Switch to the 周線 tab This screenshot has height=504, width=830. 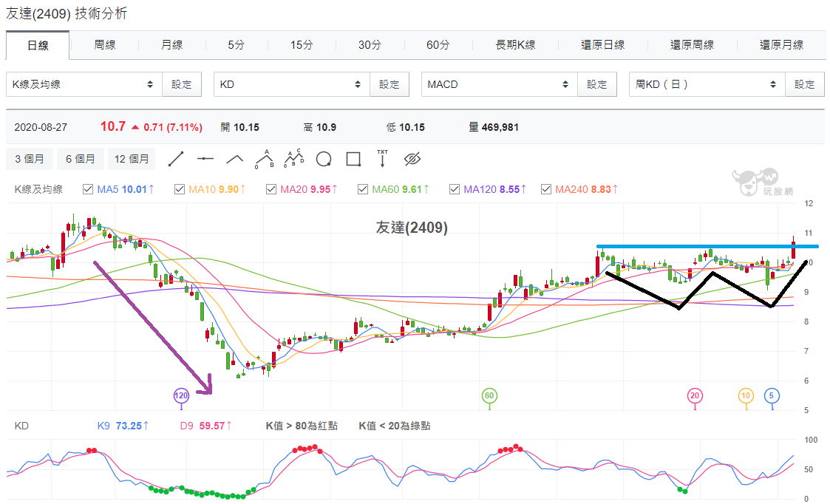click(105, 45)
